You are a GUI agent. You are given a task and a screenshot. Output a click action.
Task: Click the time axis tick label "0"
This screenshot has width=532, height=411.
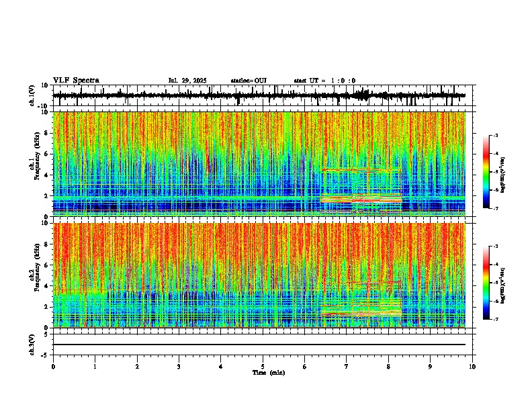point(53,366)
